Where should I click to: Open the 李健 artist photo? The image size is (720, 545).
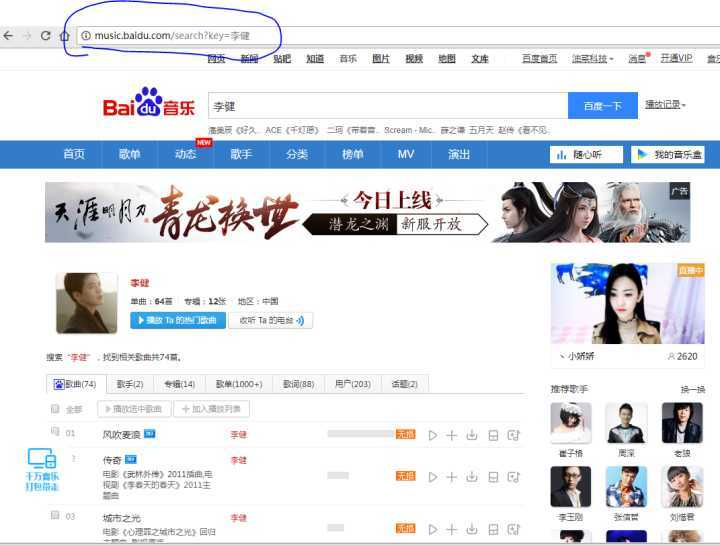click(x=86, y=303)
